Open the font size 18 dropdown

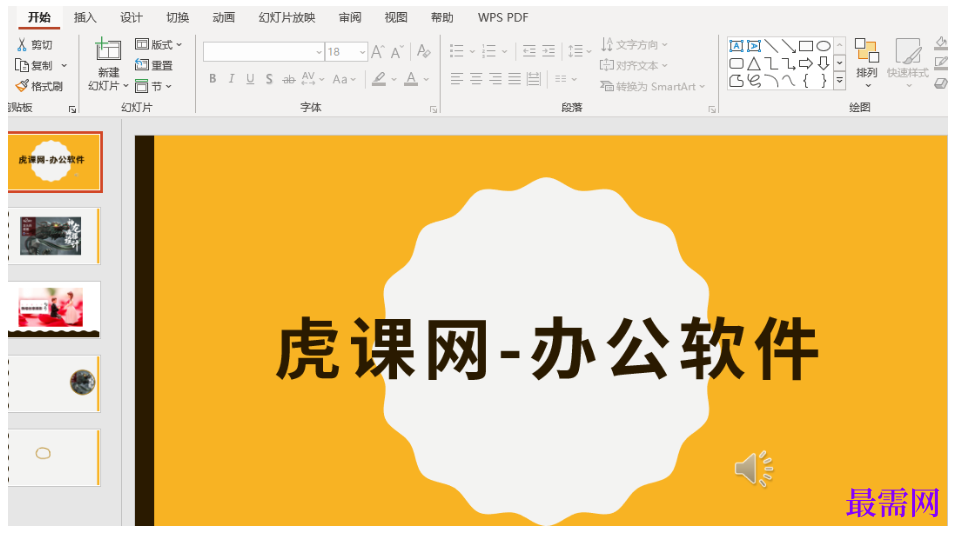tap(362, 52)
